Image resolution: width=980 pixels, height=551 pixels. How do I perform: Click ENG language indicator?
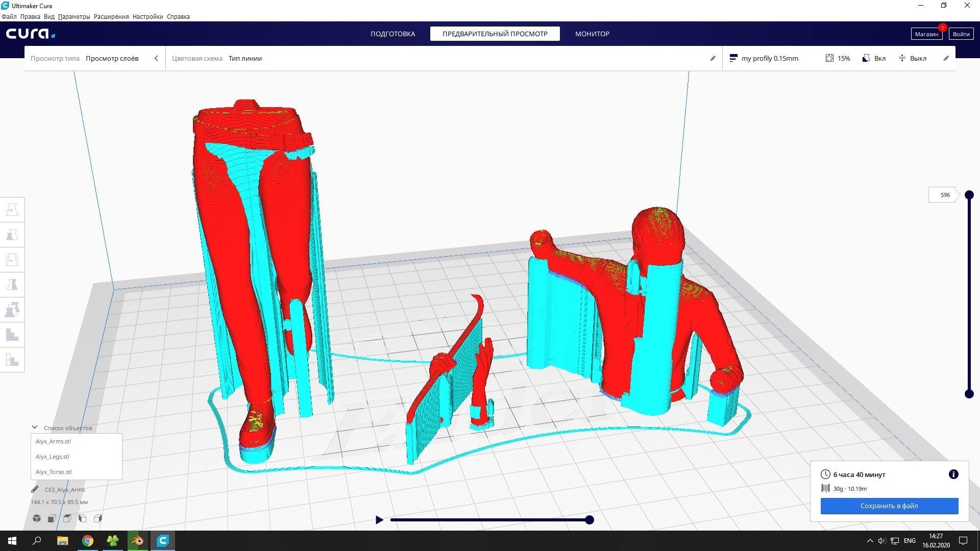[910, 541]
